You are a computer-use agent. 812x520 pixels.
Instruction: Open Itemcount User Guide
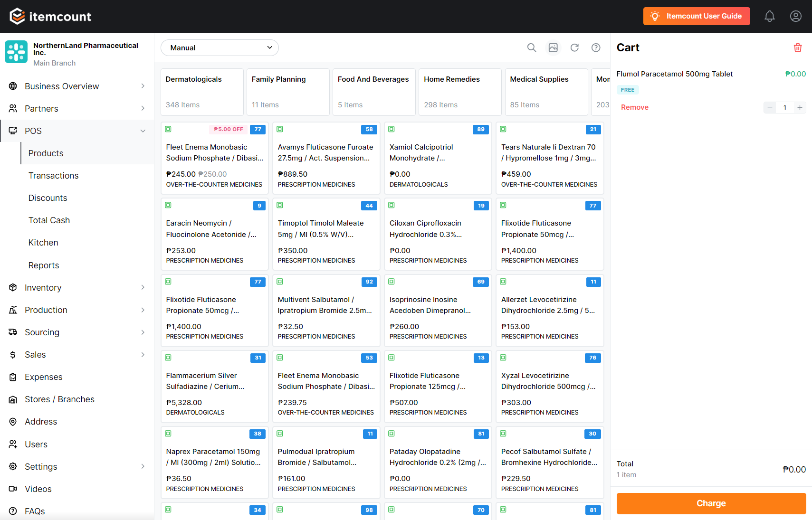click(x=697, y=16)
